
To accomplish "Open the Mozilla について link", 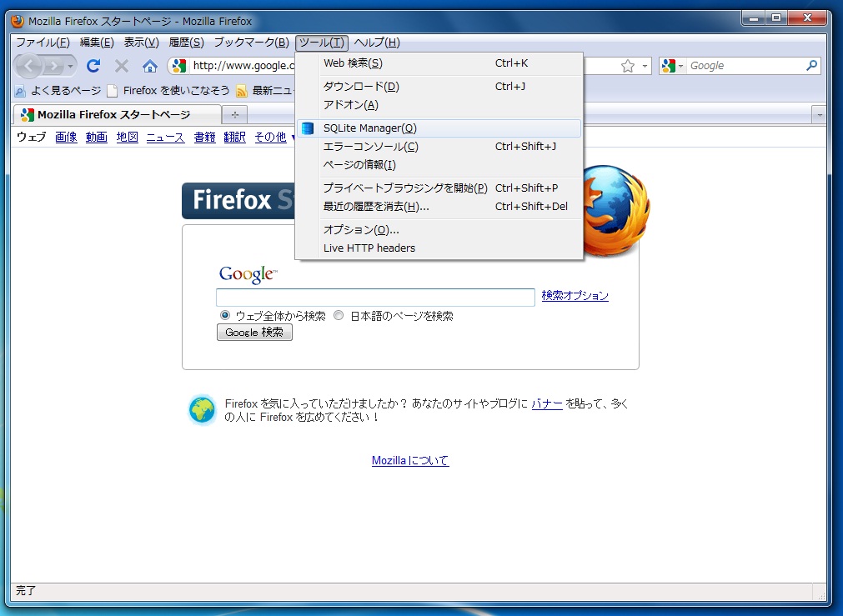I will pyautogui.click(x=410, y=460).
